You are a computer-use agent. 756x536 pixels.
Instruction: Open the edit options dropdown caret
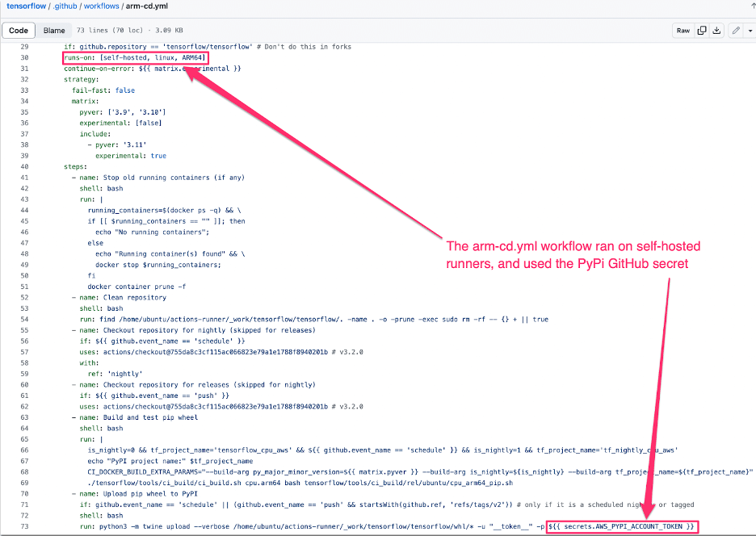pos(750,31)
